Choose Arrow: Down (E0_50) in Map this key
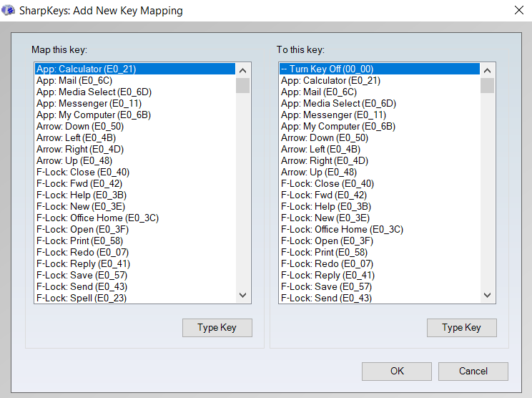Viewport: 532px width, 398px height. 80,127
